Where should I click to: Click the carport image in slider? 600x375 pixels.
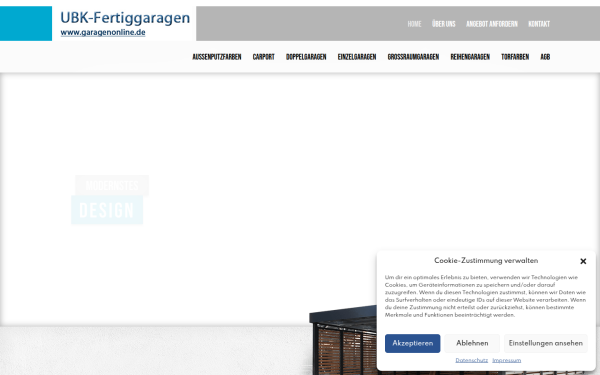click(x=342, y=341)
